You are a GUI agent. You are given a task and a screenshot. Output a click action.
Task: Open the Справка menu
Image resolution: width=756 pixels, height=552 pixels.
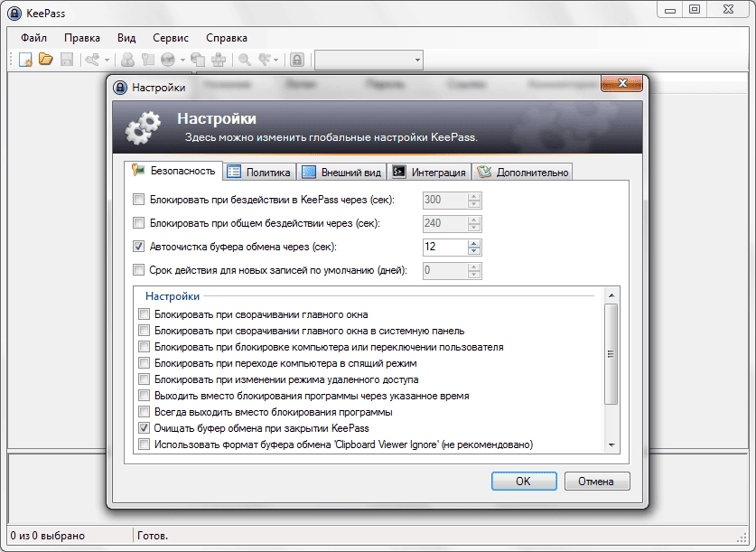(227, 38)
